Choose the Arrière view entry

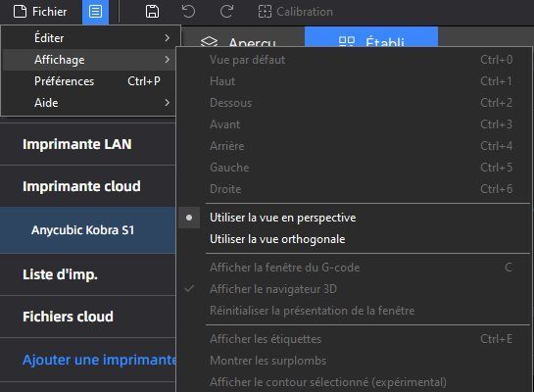click(x=354, y=146)
